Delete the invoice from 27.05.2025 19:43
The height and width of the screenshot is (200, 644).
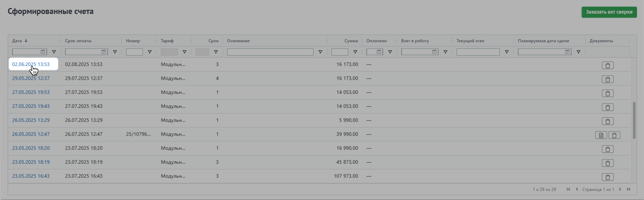[x=607, y=107]
